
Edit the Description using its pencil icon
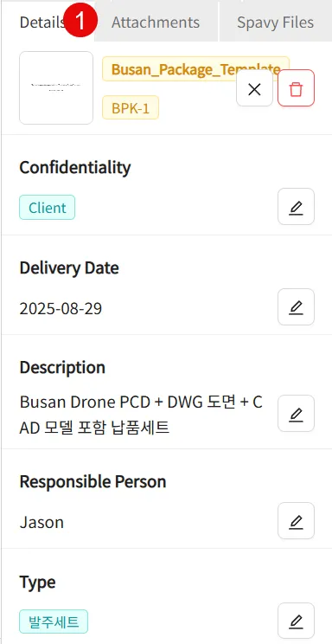click(296, 414)
